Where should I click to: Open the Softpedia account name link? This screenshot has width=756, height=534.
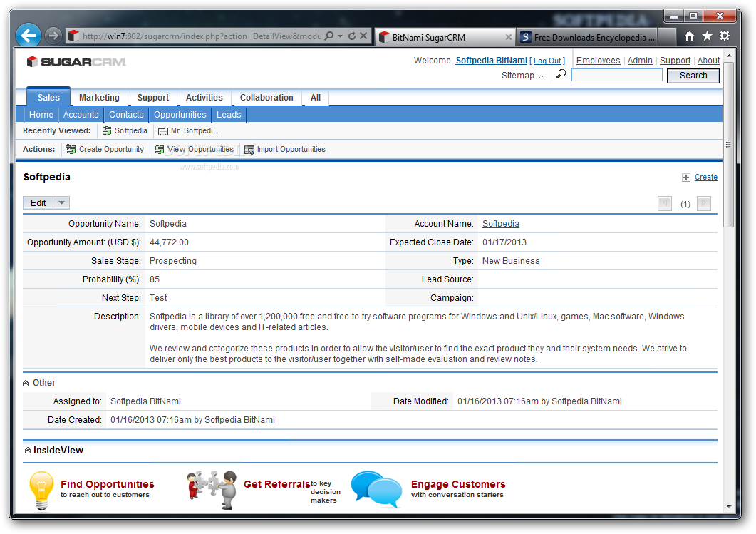(x=500, y=224)
